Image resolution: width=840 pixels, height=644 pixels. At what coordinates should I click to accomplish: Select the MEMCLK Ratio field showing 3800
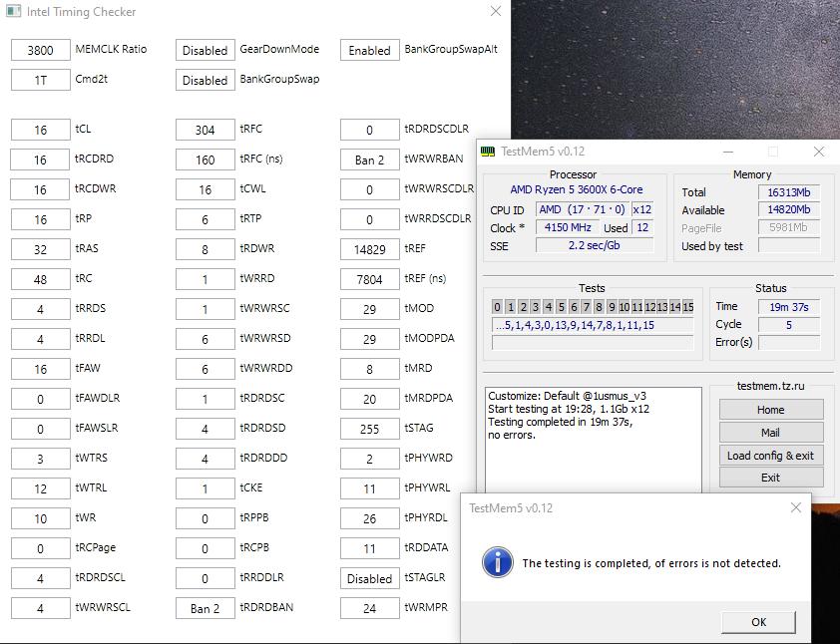[41, 50]
